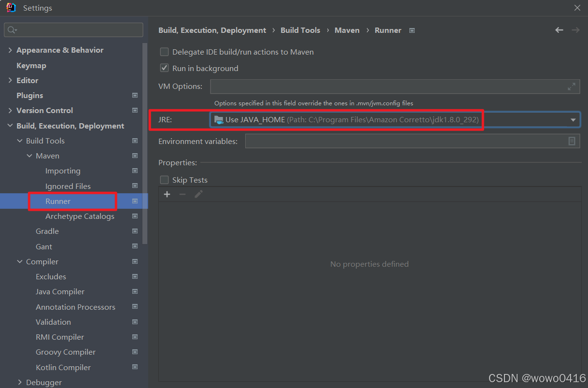Viewport: 588px width, 388px height.
Task: Open Java Compiler settings
Action: coord(60,292)
